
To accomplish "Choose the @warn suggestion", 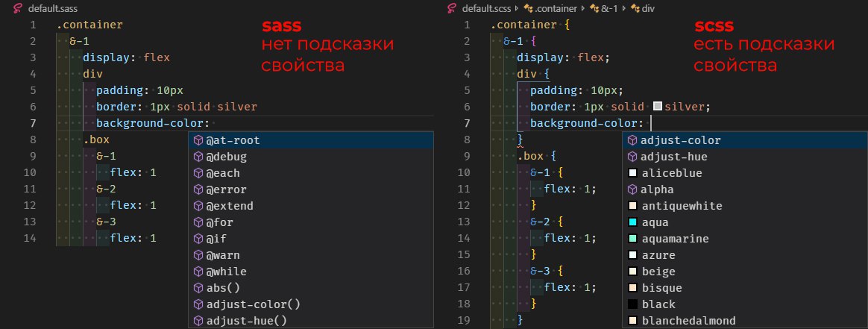I will click(x=310, y=255).
